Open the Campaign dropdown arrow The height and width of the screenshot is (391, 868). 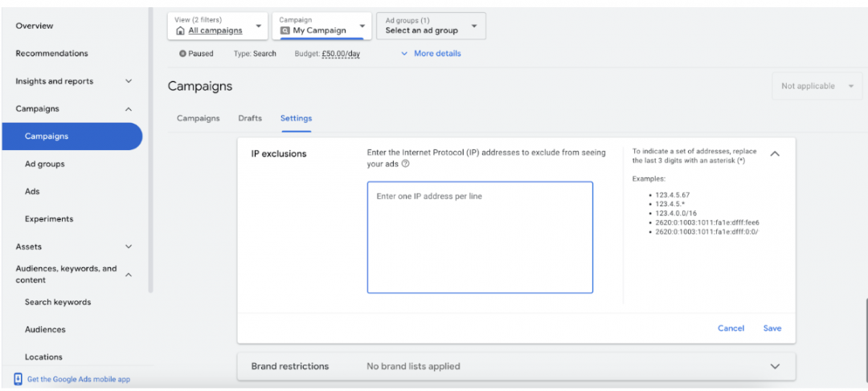click(x=362, y=26)
